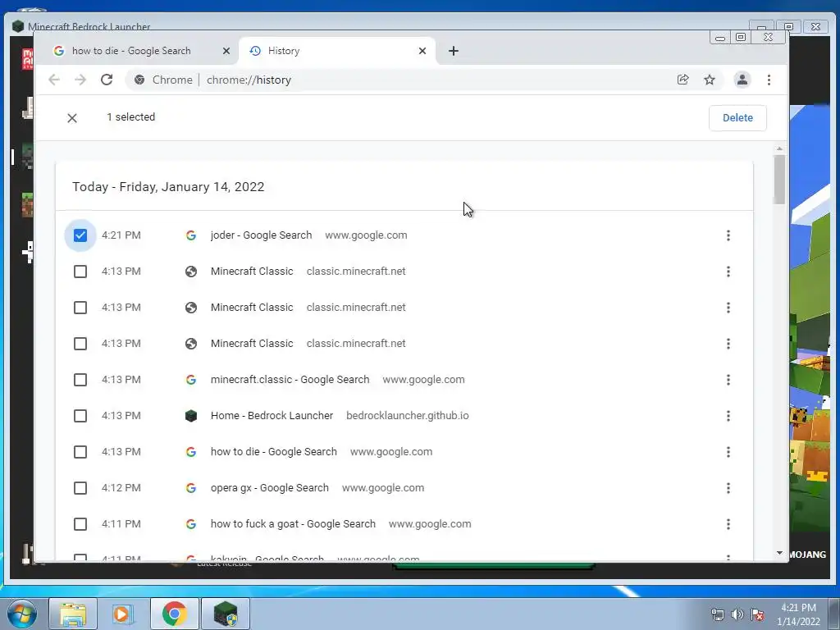The image size is (840, 630).
Task: Switch to the History tab
Action: point(336,51)
